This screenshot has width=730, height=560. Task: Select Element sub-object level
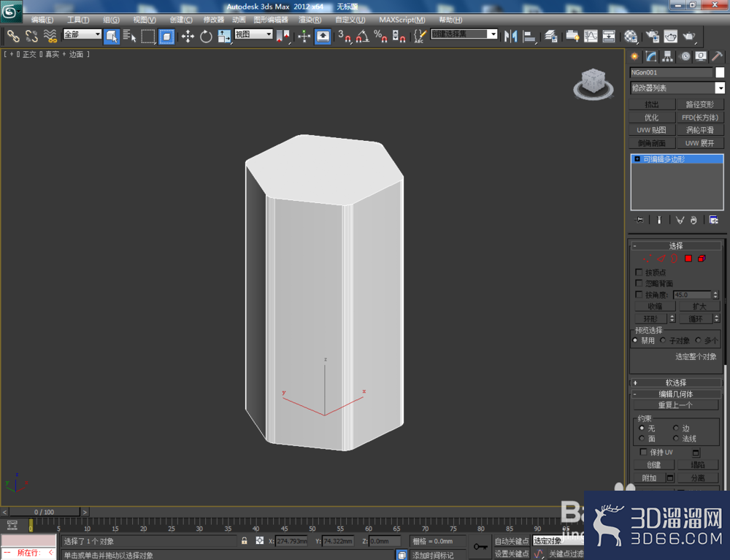[x=702, y=258]
